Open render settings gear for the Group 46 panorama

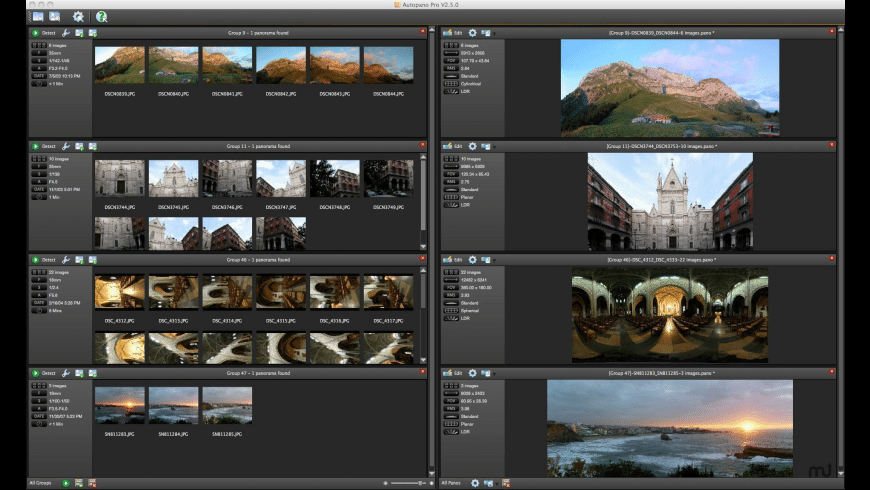472,260
